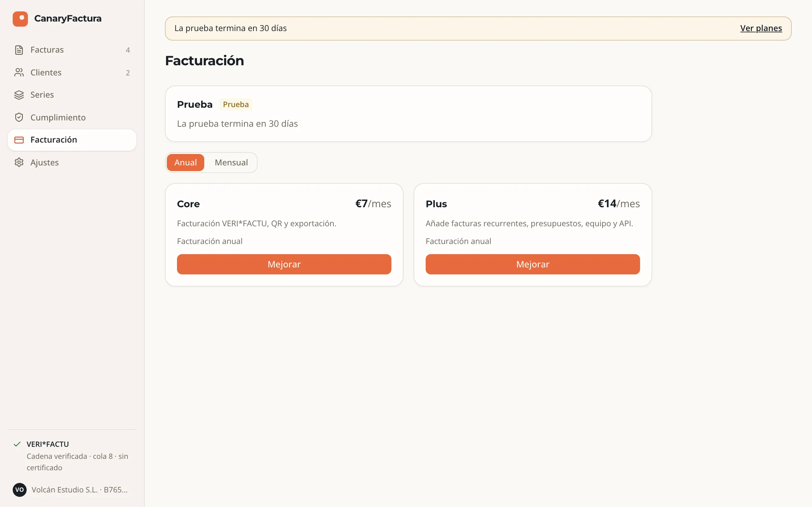Open Facturas via its document icon

(19, 50)
